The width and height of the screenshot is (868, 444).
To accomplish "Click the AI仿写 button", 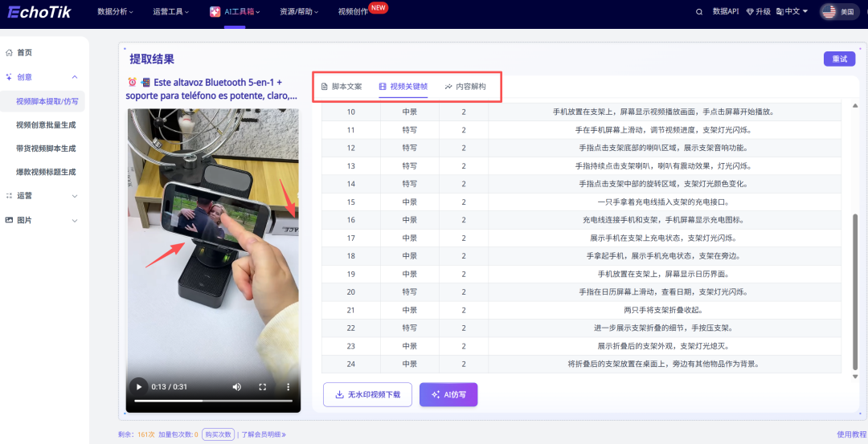I will click(x=448, y=394).
